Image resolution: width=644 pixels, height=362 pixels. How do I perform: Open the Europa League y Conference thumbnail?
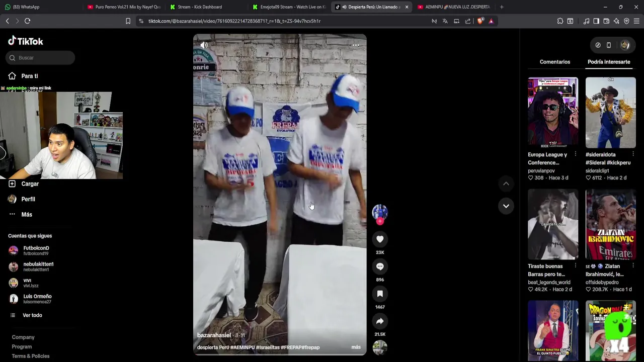(x=553, y=113)
